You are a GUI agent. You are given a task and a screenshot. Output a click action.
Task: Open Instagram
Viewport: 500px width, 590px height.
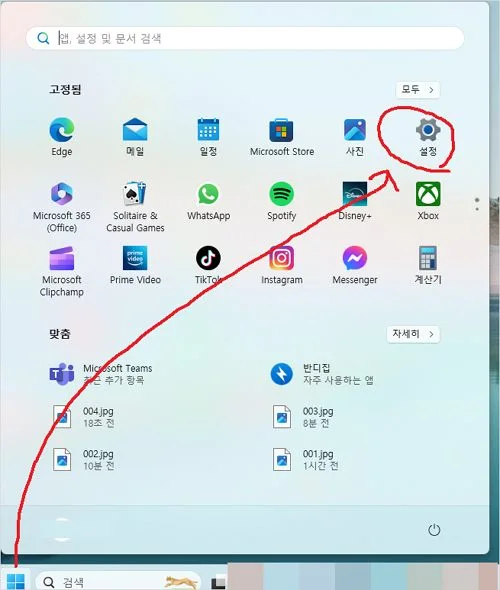click(282, 265)
